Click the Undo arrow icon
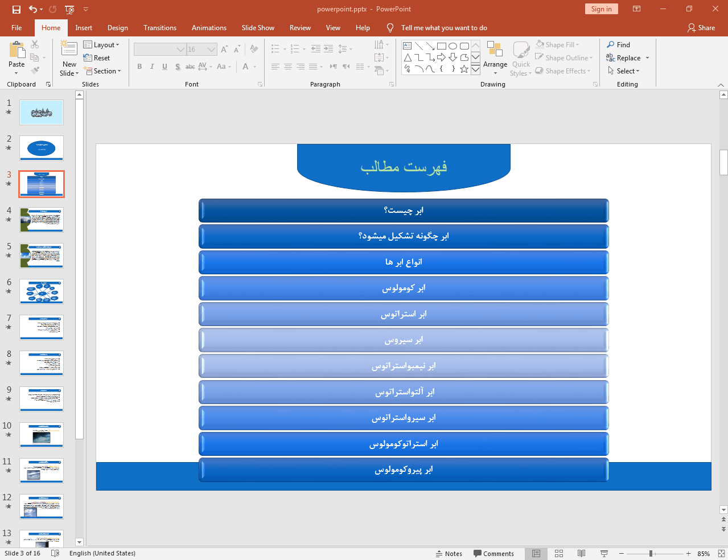This screenshot has height=560, width=728. (33, 9)
